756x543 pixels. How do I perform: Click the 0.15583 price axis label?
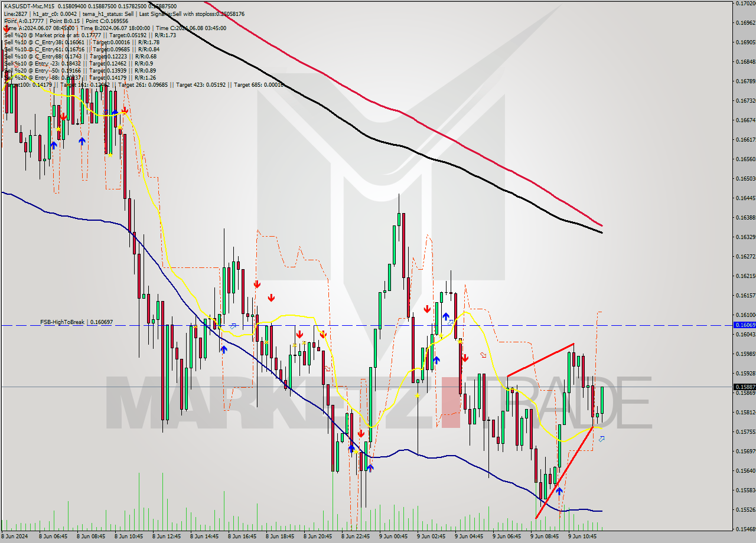tap(745, 490)
